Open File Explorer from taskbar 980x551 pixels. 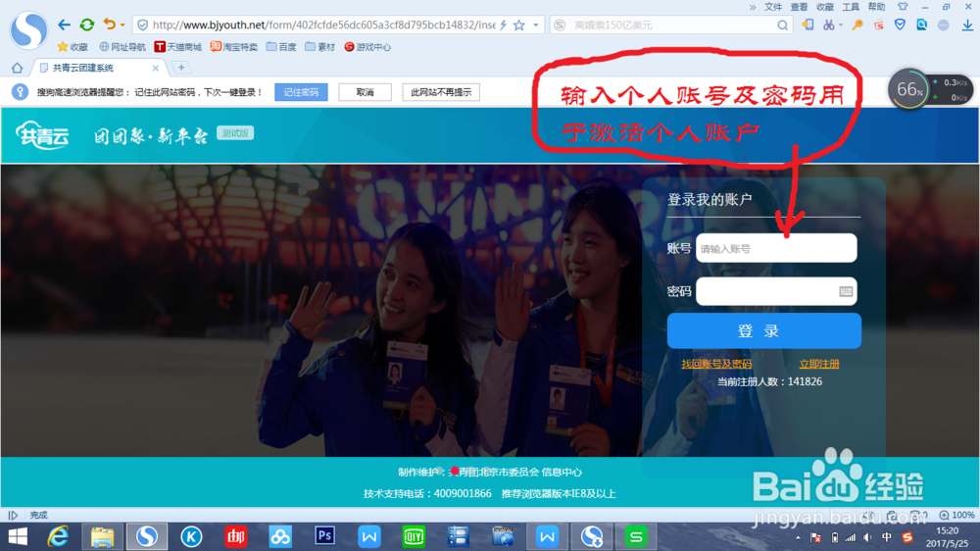point(102,536)
